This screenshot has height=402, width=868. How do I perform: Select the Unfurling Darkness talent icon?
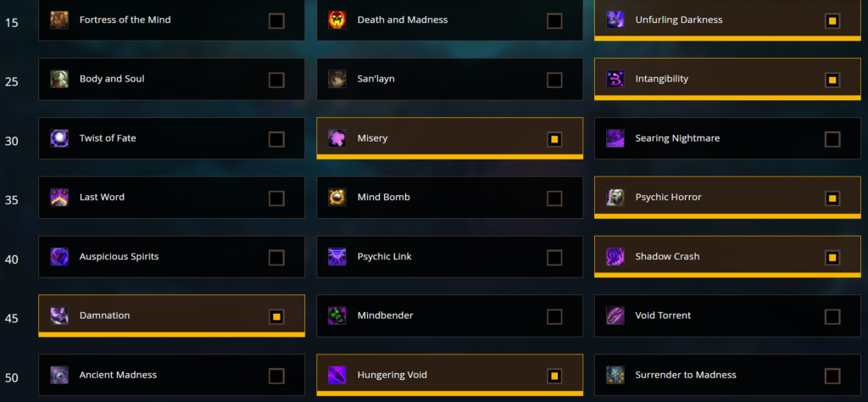coord(615,20)
